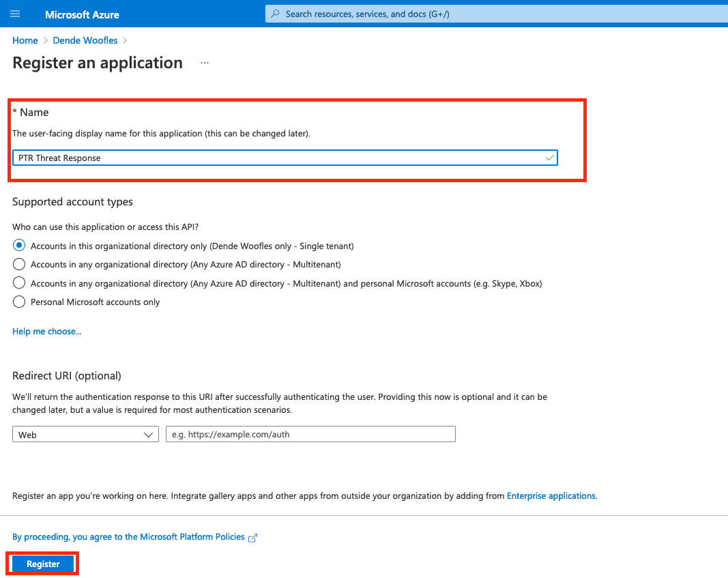Click the external link icon beside Platform Policies

253,538
